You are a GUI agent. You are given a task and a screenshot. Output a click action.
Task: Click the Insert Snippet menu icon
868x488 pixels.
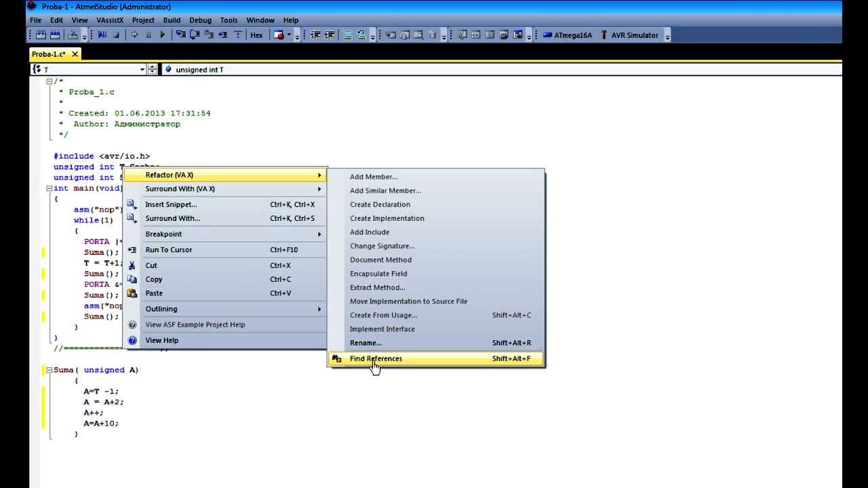point(132,204)
